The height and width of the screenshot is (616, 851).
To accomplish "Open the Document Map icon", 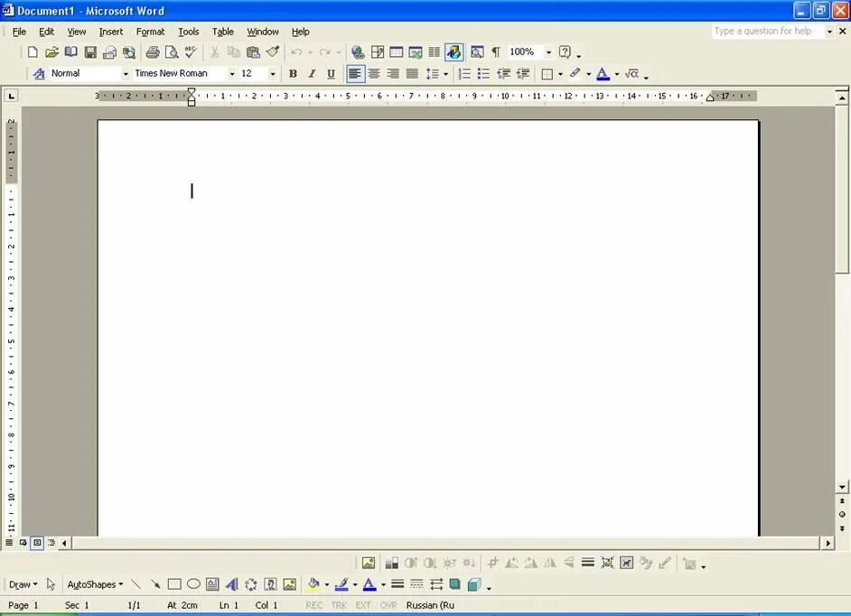I will 477,52.
